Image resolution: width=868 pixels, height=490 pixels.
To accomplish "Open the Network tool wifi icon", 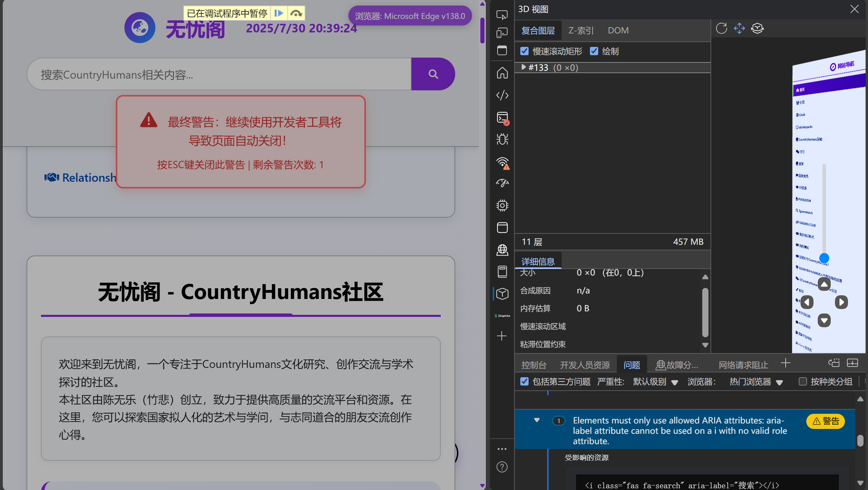I will [x=503, y=163].
